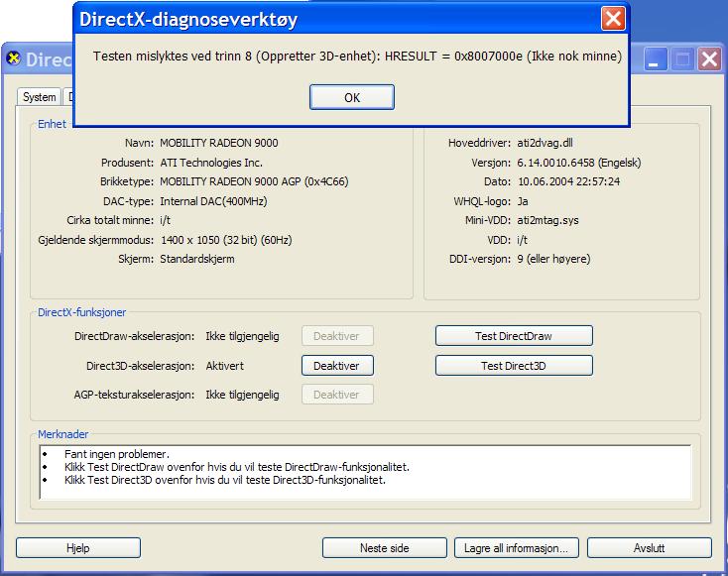Click the DirectX icon in main title bar

(x=13, y=59)
